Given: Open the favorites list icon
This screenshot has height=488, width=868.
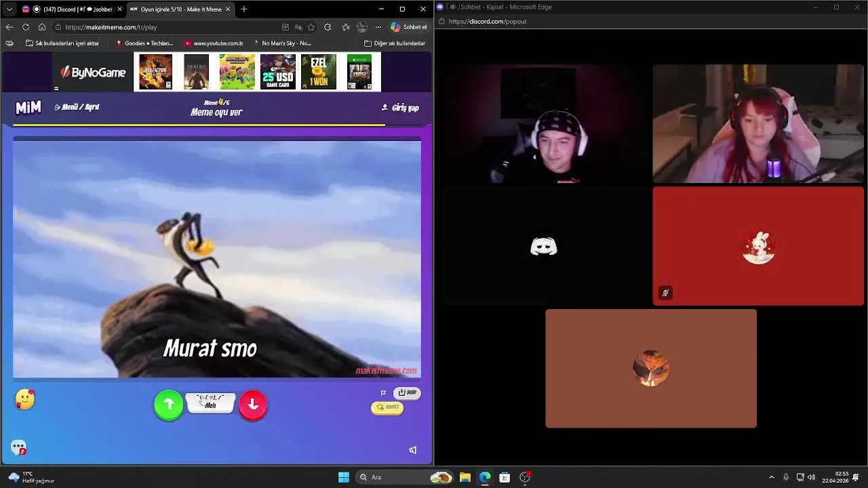Looking at the screenshot, I should coord(346,27).
